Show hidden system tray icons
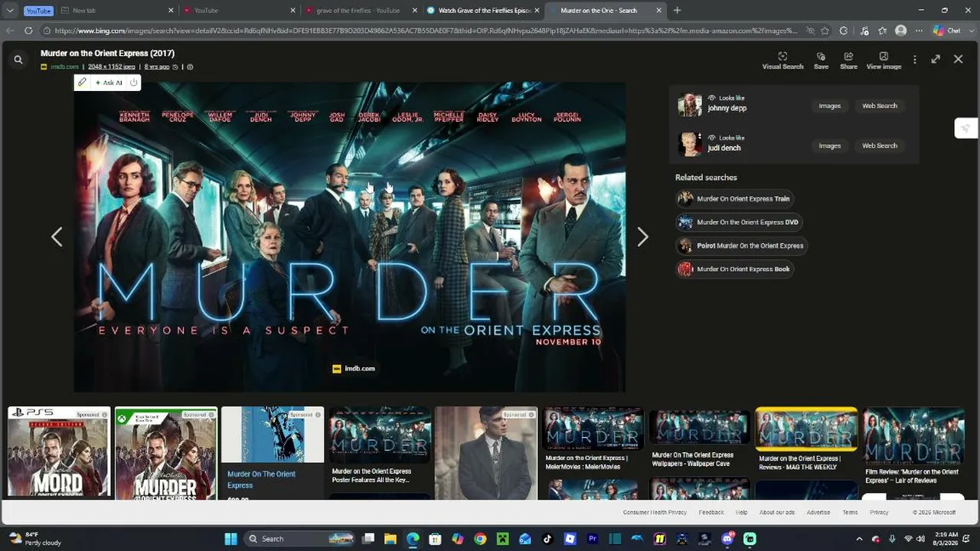This screenshot has height=551, width=980. click(859, 539)
